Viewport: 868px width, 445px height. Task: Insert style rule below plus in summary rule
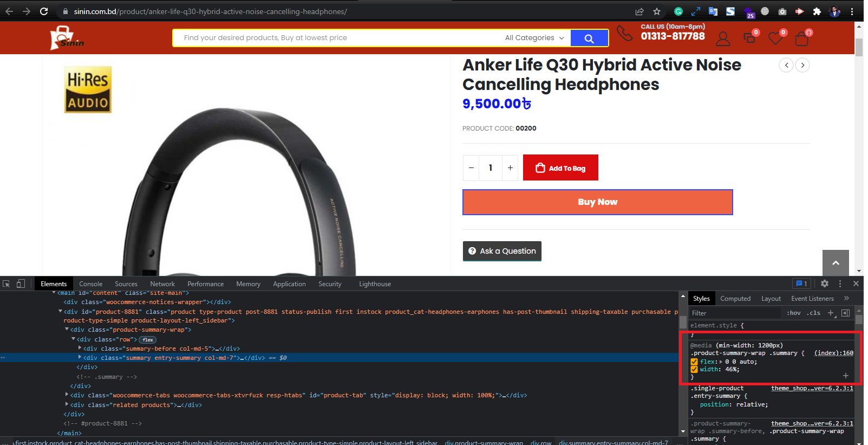[845, 376]
